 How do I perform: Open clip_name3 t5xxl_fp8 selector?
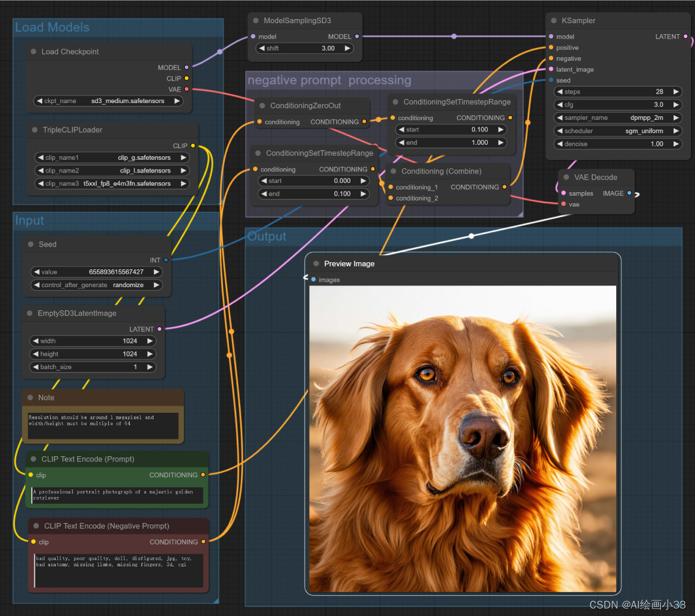(x=112, y=184)
